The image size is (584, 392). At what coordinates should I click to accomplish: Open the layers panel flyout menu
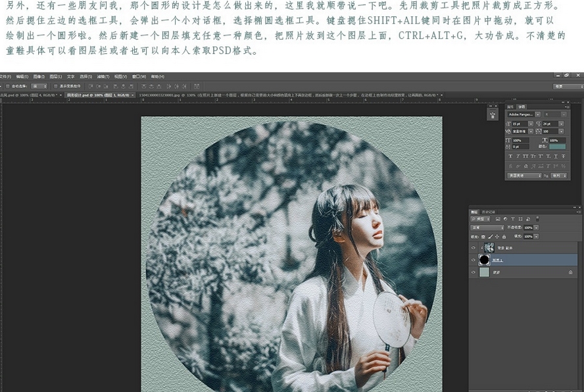pos(579,212)
